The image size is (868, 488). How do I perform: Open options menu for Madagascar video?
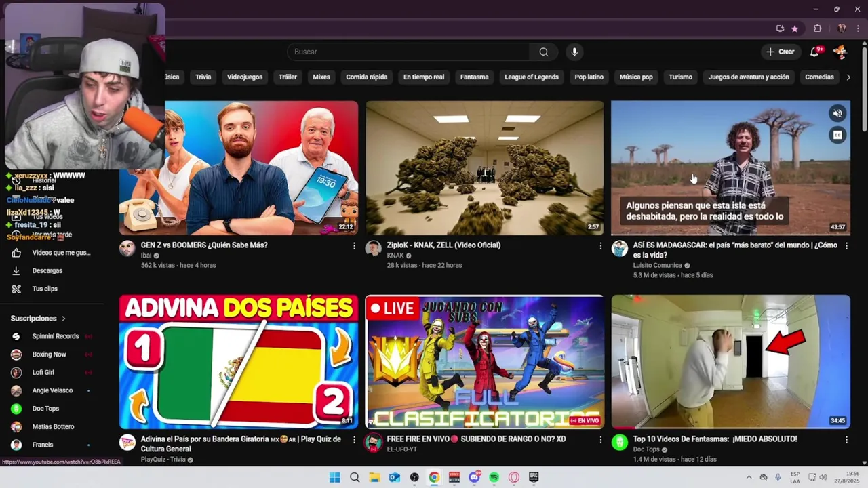(x=846, y=246)
